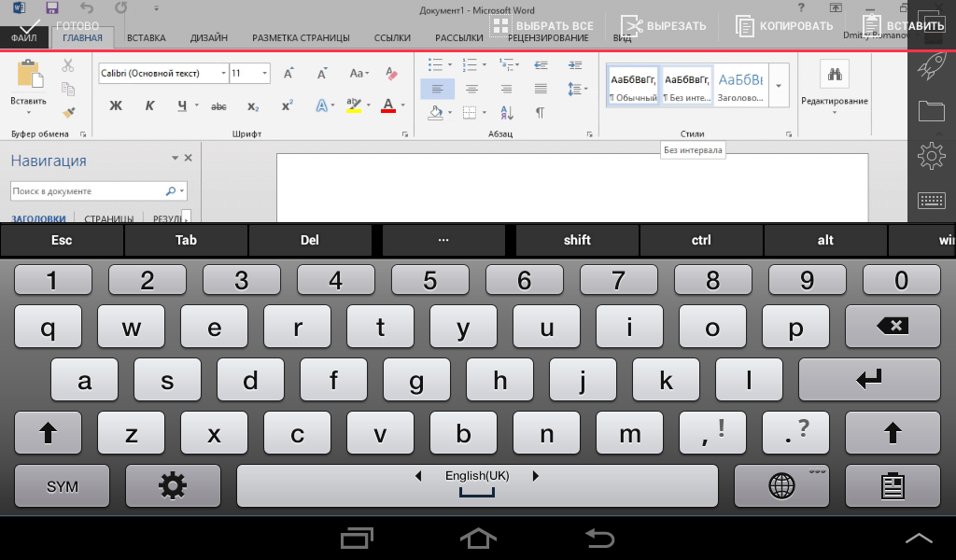Open the ФАЙЛ (File) tab
The height and width of the screenshot is (560, 956).
pyautogui.click(x=23, y=37)
